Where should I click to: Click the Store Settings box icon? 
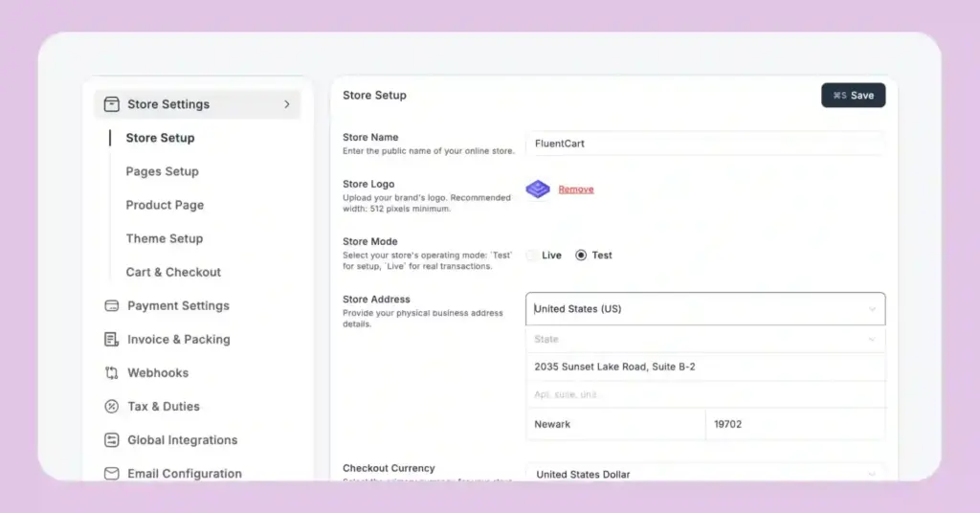point(112,104)
